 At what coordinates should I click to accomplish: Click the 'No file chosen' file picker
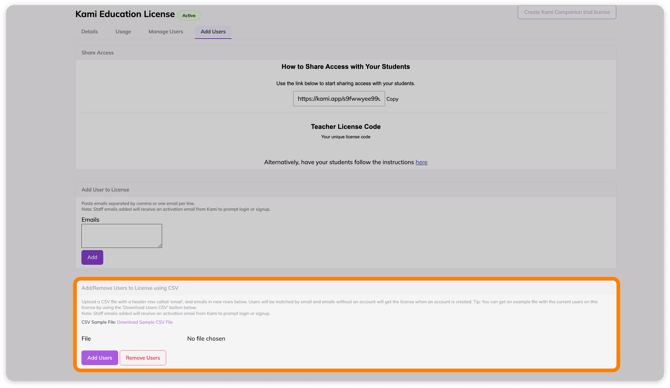(206, 338)
